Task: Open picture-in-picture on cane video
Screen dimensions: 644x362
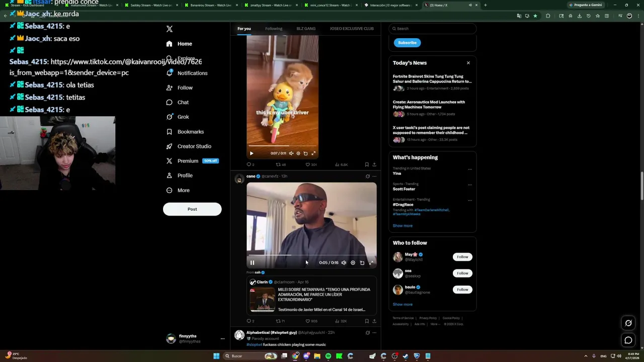Action: (362, 262)
